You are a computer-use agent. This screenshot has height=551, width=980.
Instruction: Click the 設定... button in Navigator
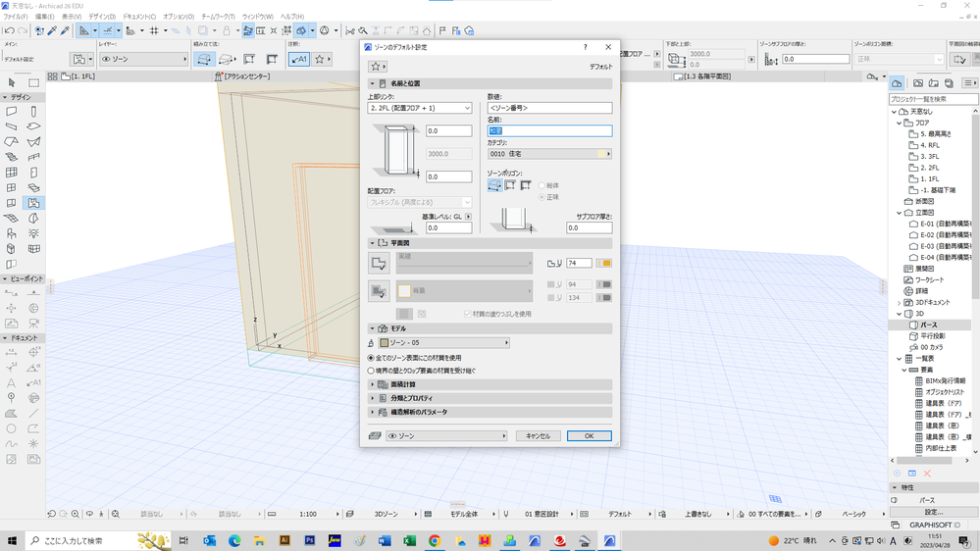tap(934, 512)
